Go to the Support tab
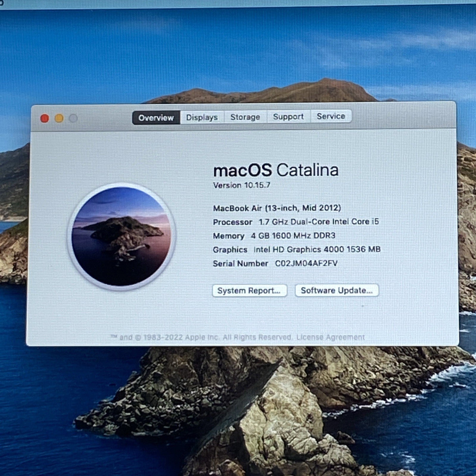The height and width of the screenshot is (476, 476). tap(288, 117)
